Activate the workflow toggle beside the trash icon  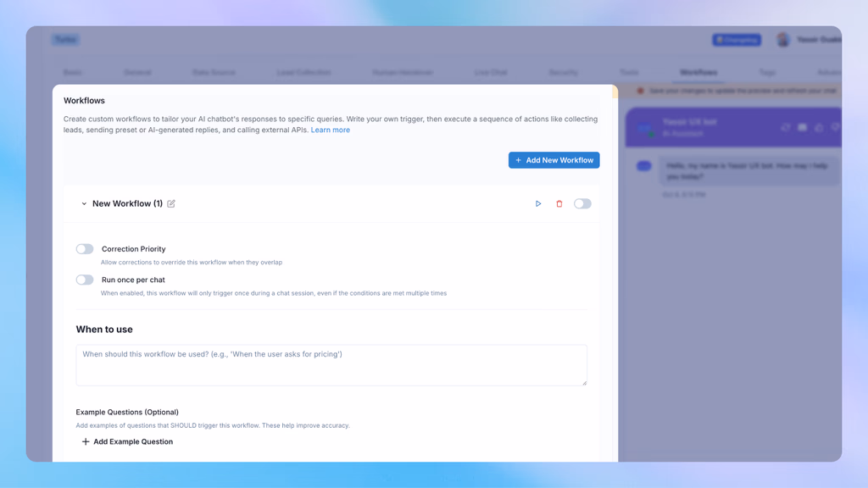pyautogui.click(x=582, y=203)
